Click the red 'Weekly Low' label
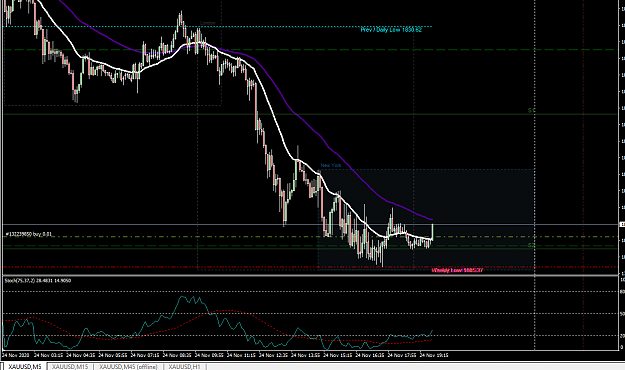The height and width of the screenshot is (370, 625). (x=457, y=270)
